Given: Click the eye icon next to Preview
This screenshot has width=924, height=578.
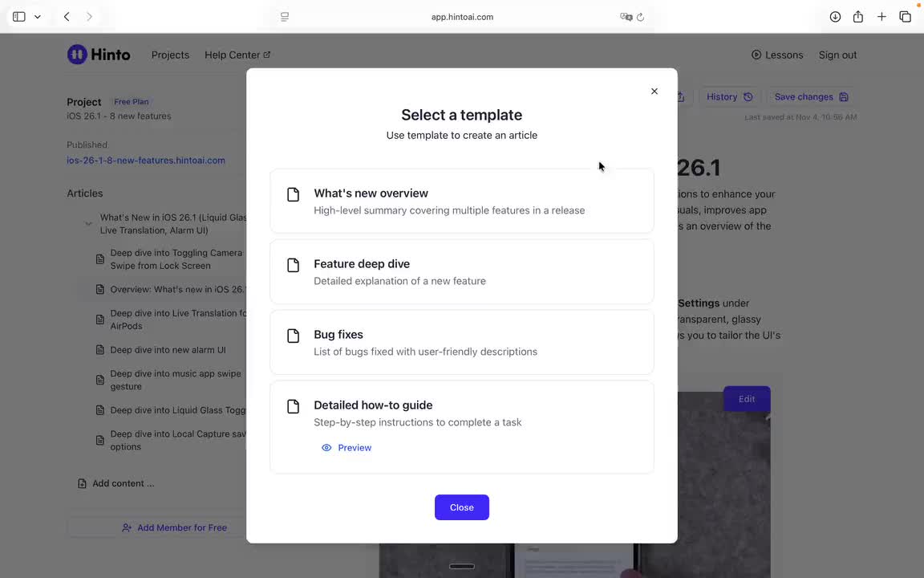Looking at the screenshot, I should 326,448.
